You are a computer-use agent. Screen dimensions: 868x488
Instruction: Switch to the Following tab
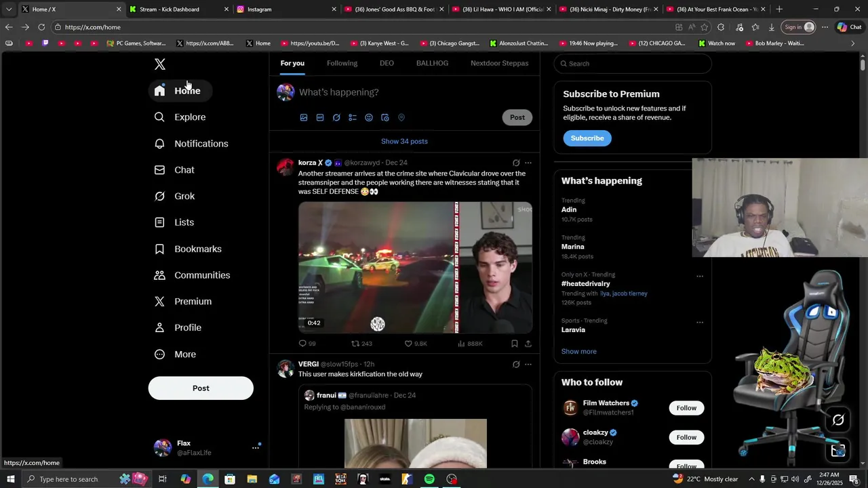(342, 63)
